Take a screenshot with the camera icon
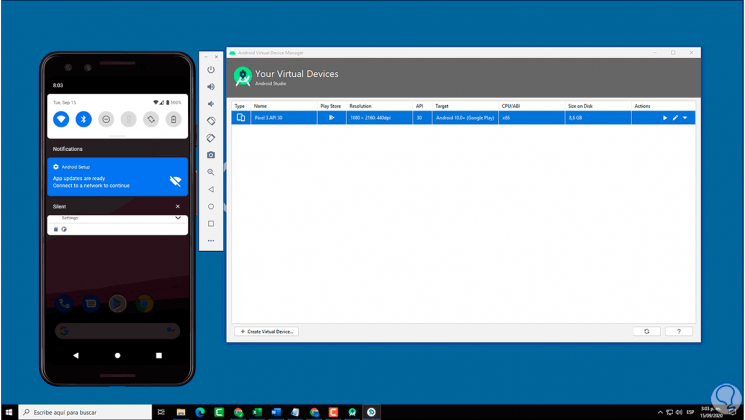 tap(211, 155)
